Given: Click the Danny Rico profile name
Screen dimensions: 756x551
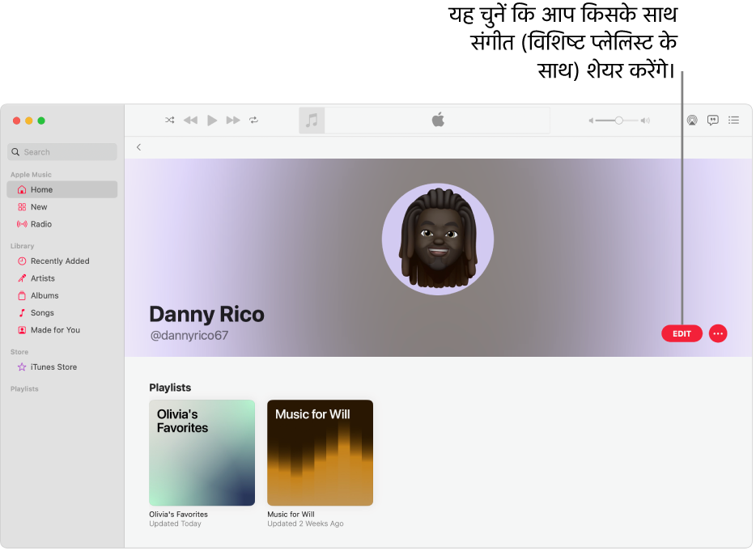Looking at the screenshot, I should pos(207,314).
